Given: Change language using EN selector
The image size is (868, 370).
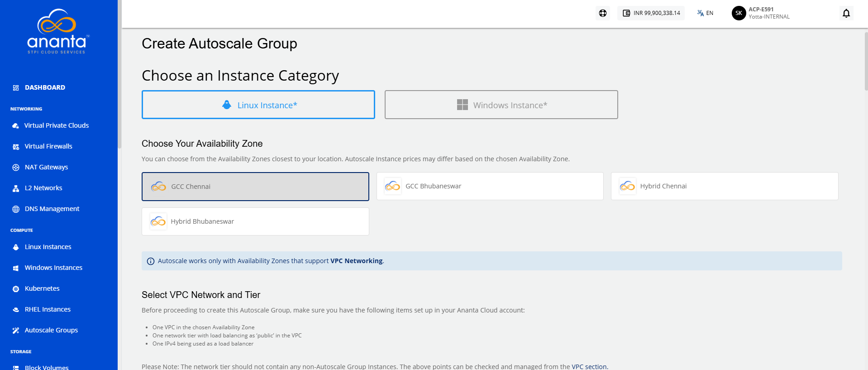Looking at the screenshot, I should pos(705,13).
